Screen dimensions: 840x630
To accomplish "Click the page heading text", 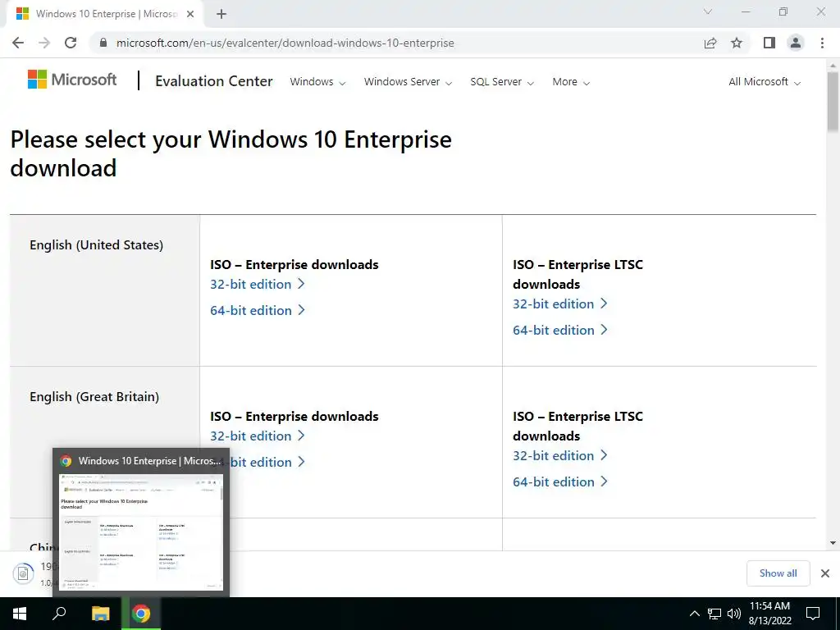I will pyautogui.click(x=231, y=153).
